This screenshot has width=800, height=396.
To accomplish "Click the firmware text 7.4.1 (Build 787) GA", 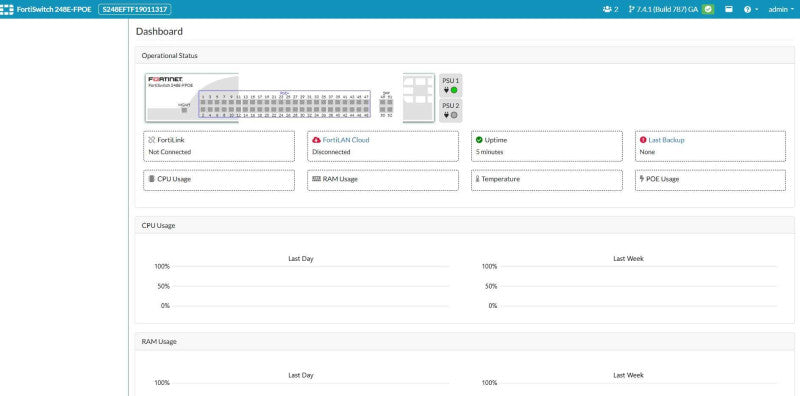I will [x=668, y=9].
